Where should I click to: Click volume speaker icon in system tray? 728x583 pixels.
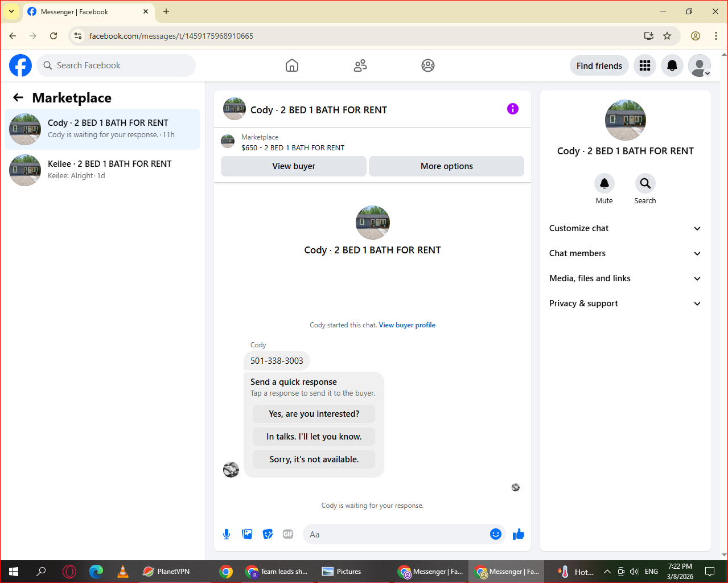tap(635, 572)
